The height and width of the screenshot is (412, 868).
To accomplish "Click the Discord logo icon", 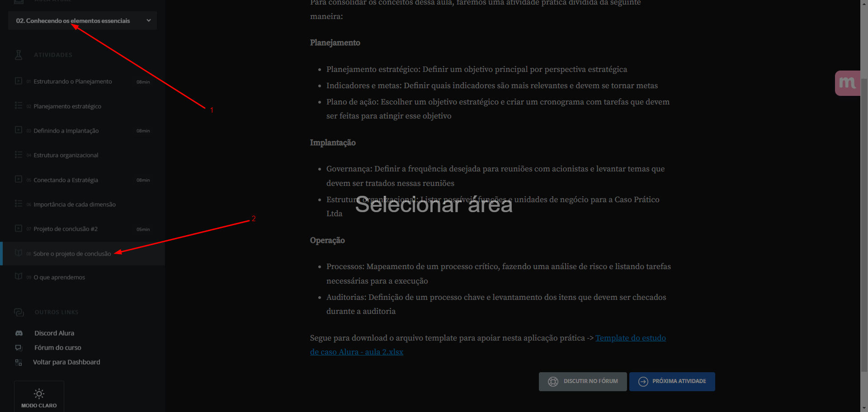I will point(19,333).
